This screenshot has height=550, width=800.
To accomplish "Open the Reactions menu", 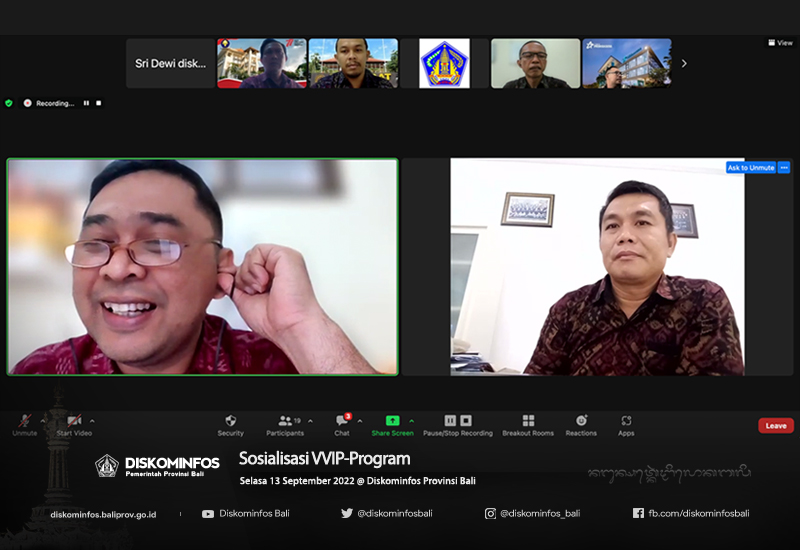I will click(x=581, y=426).
